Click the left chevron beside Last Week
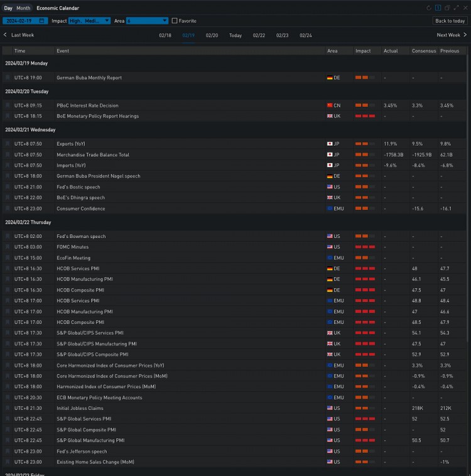 click(x=5, y=35)
